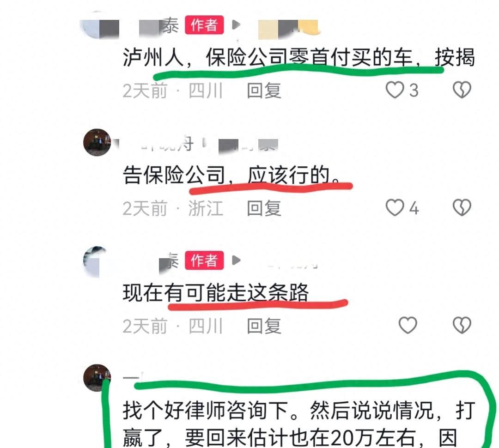Image resolution: width=499 pixels, height=448 pixels.
Task: Tap the 作者 badge above '现在有可能走这条路'
Action: point(204,260)
